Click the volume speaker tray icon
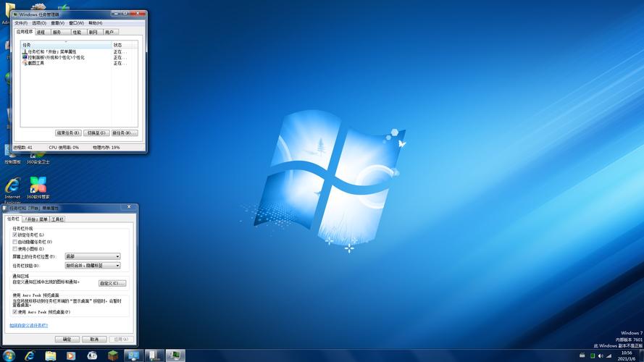 pos(601,355)
